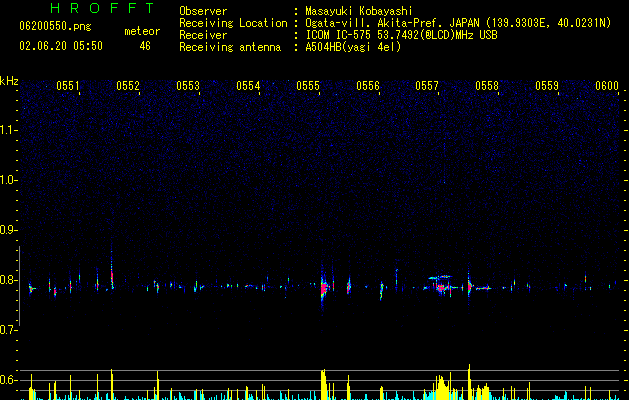Click the 0.9 kHz axis label
Viewport: 629px width, 400px height.
8,230
